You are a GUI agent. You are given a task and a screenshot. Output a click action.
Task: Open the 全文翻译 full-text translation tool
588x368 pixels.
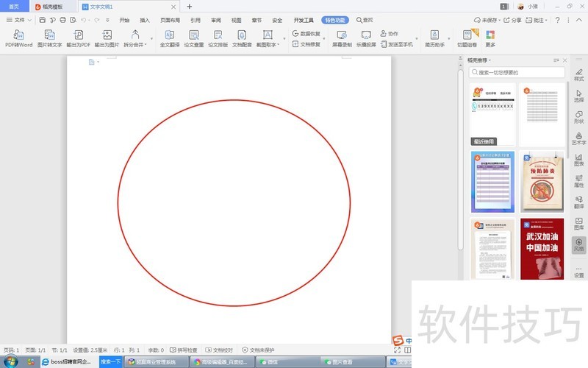(x=170, y=35)
